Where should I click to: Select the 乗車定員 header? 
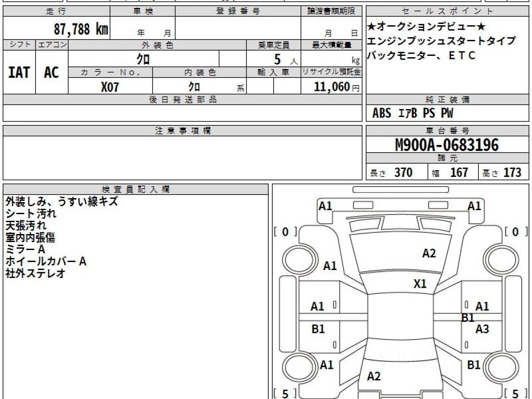pos(274,45)
